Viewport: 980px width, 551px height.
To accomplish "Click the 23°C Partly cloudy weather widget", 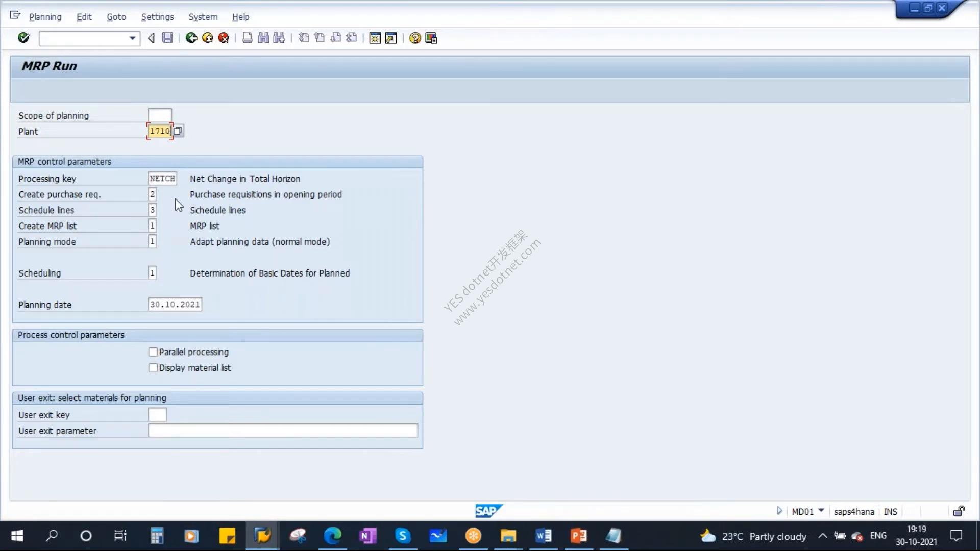I will click(x=753, y=536).
